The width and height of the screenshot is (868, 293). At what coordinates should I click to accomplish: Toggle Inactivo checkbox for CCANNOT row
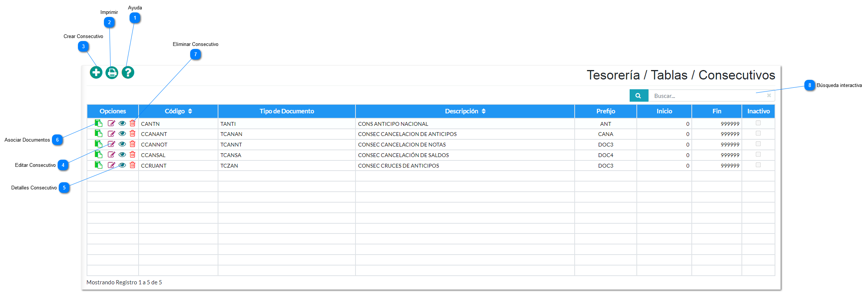758,144
